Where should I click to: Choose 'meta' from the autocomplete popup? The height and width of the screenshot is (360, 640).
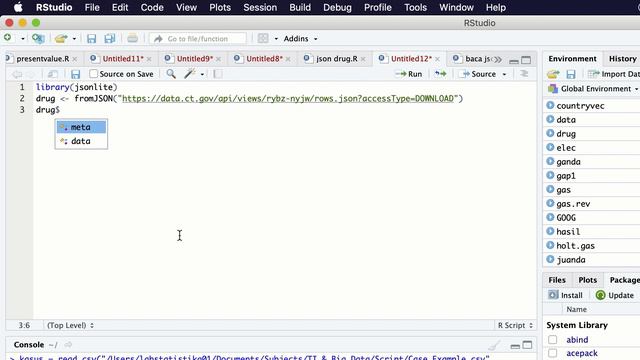point(81,127)
